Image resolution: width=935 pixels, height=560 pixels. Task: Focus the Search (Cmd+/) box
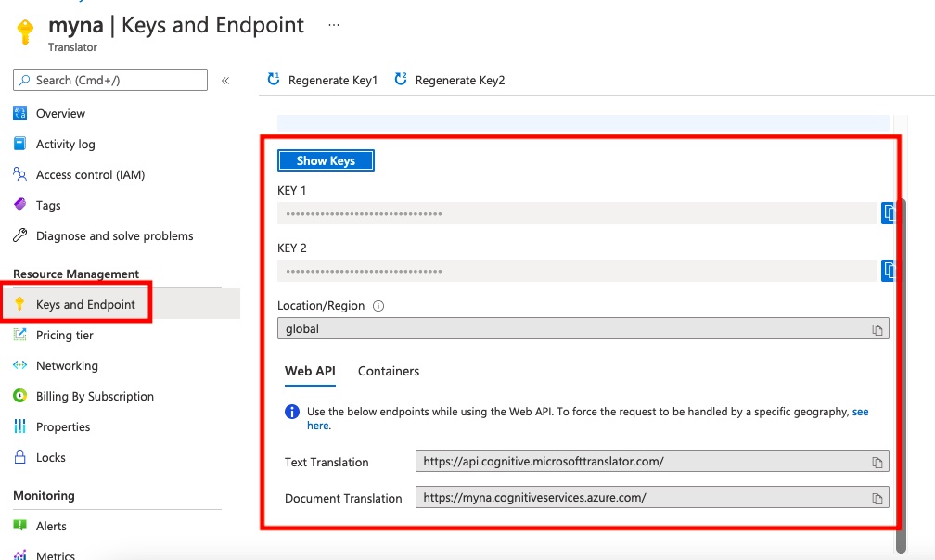110,80
